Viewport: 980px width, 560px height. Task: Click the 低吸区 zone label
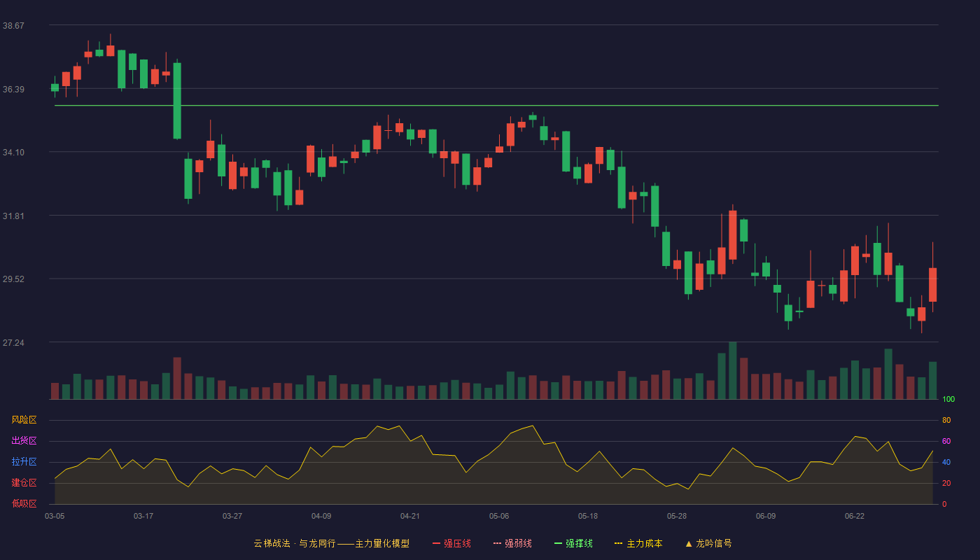pyautogui.click(x=24, y=504)
